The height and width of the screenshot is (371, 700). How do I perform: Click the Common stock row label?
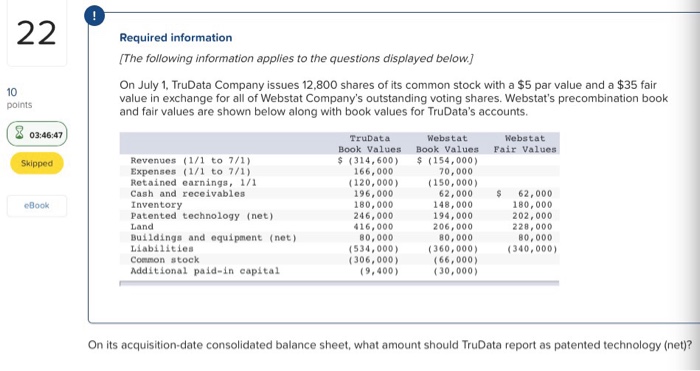pyautogui.click(x=165, y=260)
